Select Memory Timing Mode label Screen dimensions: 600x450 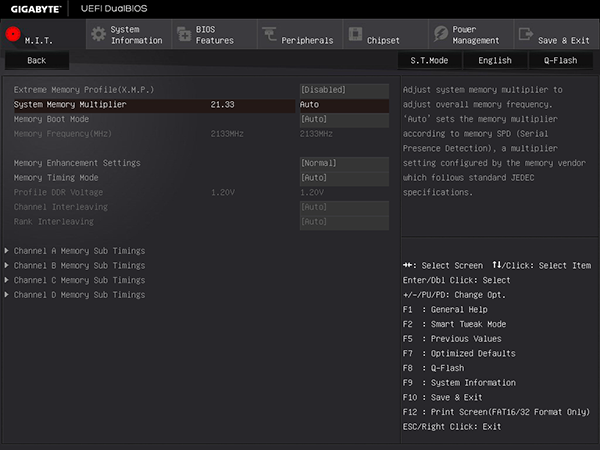tap(56, 178)
